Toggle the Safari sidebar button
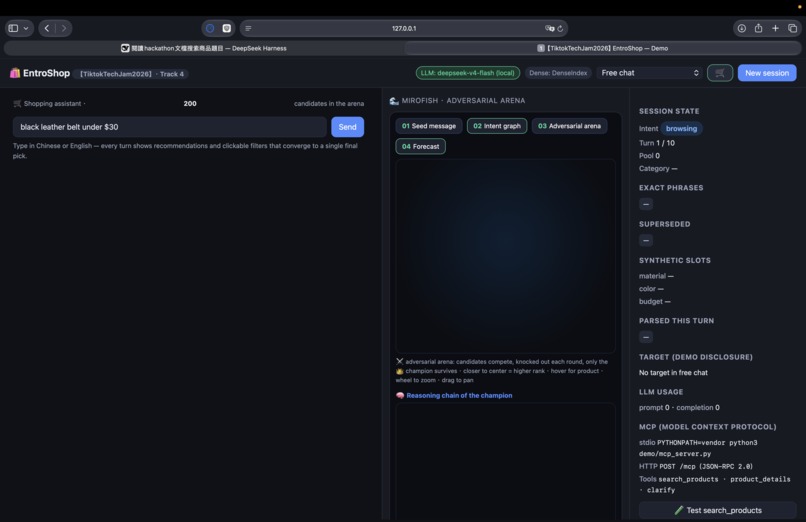The height and width of the screenshot is (522, 806). tap(13, 28)
